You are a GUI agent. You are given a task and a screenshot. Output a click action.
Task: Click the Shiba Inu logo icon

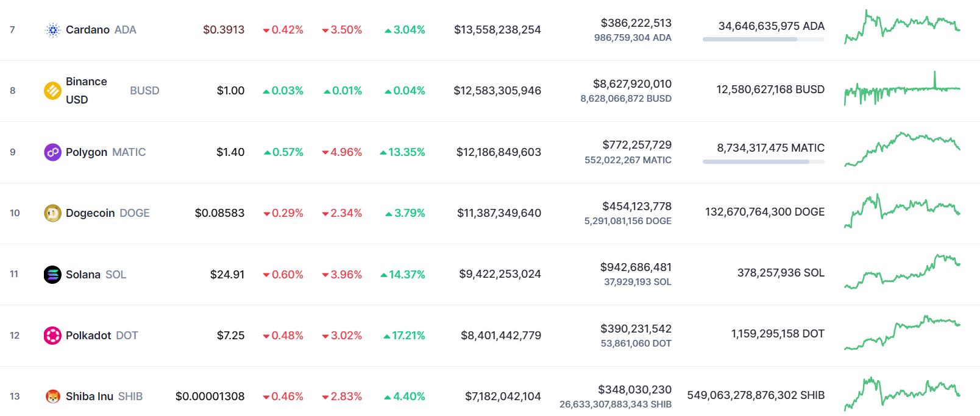coord(53,397)
